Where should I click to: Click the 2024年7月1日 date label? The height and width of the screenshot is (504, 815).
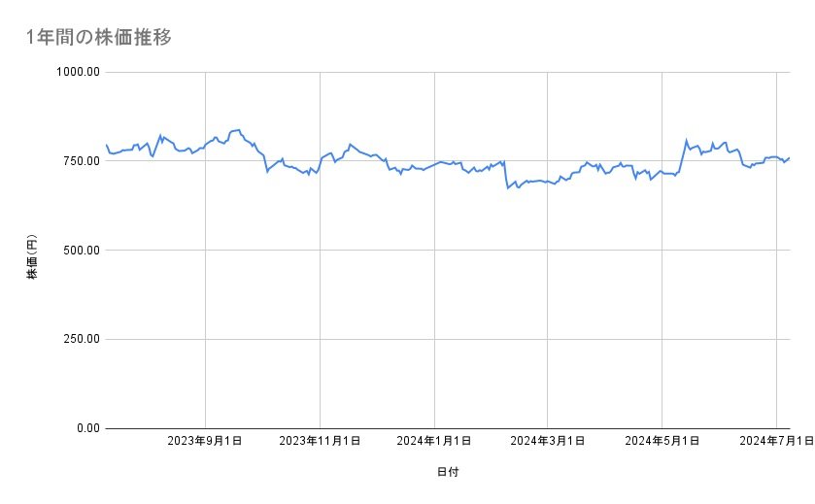775,442
